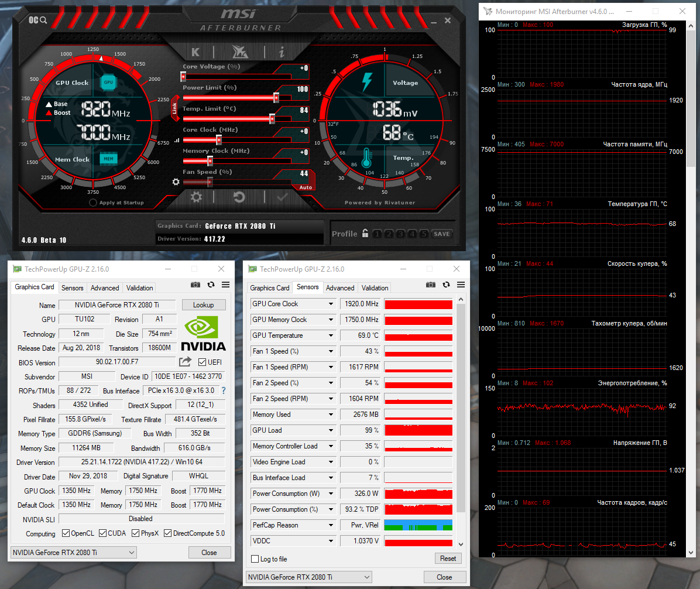Click the reset-to-defaults circular arrow icon
Screen dimensions: 700x589
tap(239, 197)
